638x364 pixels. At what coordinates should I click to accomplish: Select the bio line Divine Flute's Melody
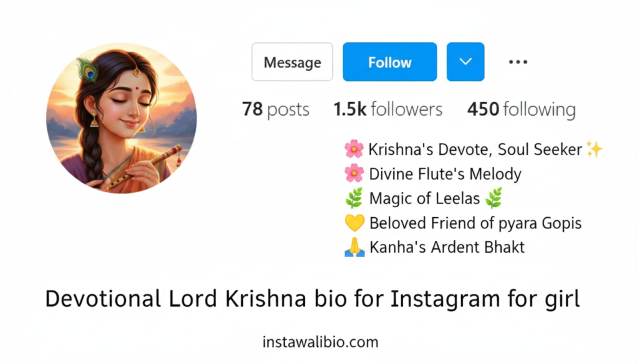444,174
